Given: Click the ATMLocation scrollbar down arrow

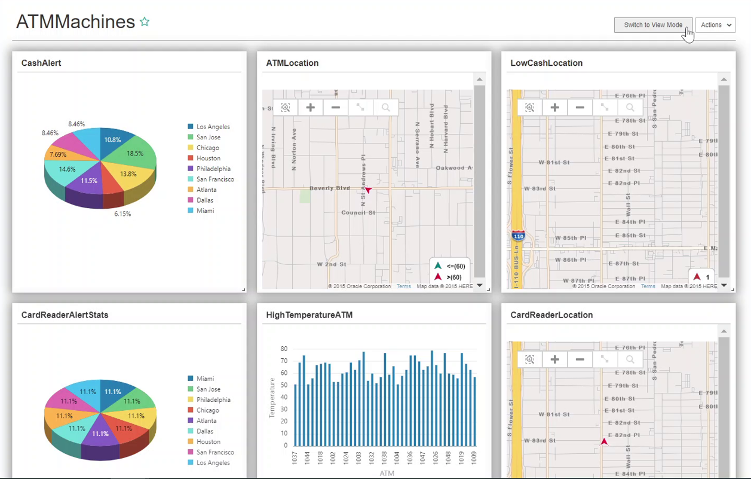Looking at the screenshot, I should tap(479, 285).
